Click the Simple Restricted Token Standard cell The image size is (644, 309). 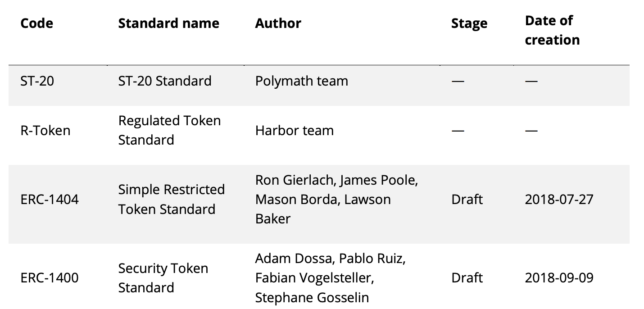[171, 199]
